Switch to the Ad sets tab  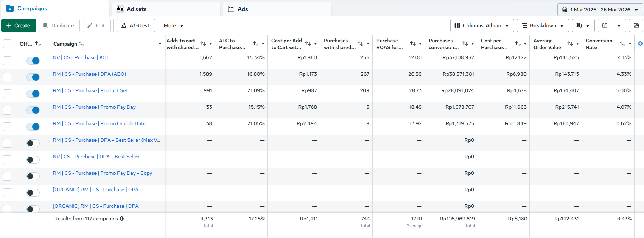tap(166, 9)
